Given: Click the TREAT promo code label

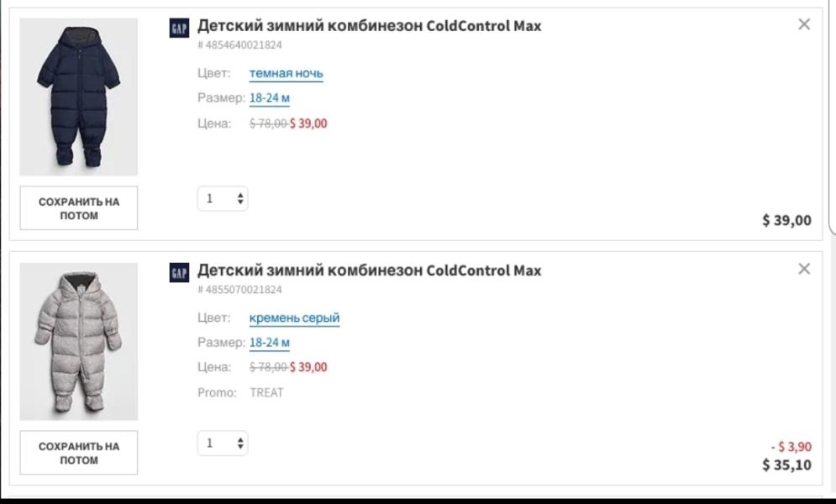Looking at the screenshot, I should pyautogui.click(x=266, y=392).
